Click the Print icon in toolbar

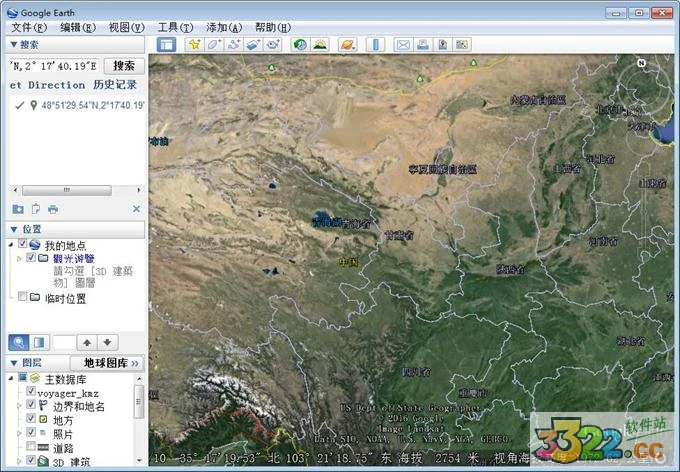pyautogui.click(x=423, y=44)
